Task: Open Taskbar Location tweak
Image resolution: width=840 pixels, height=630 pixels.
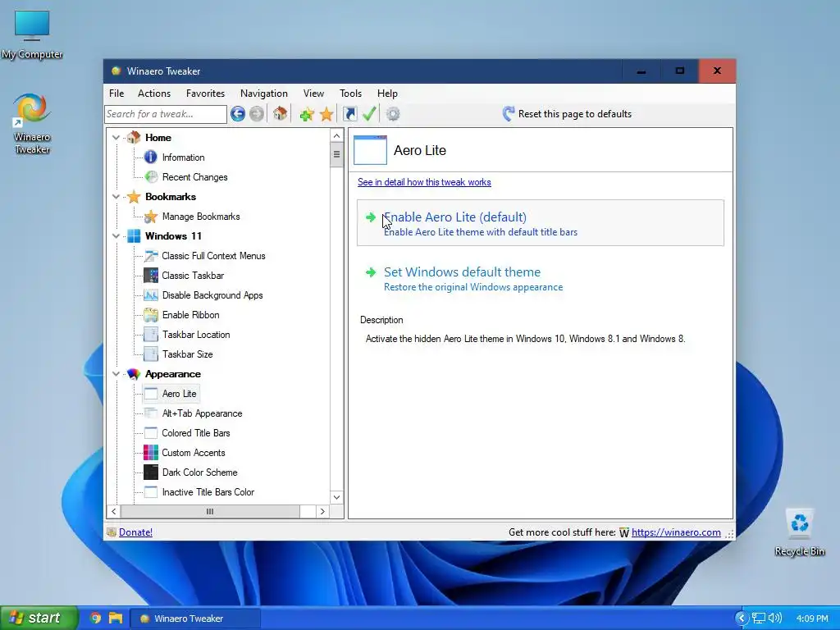Action: tap(196, 335)
